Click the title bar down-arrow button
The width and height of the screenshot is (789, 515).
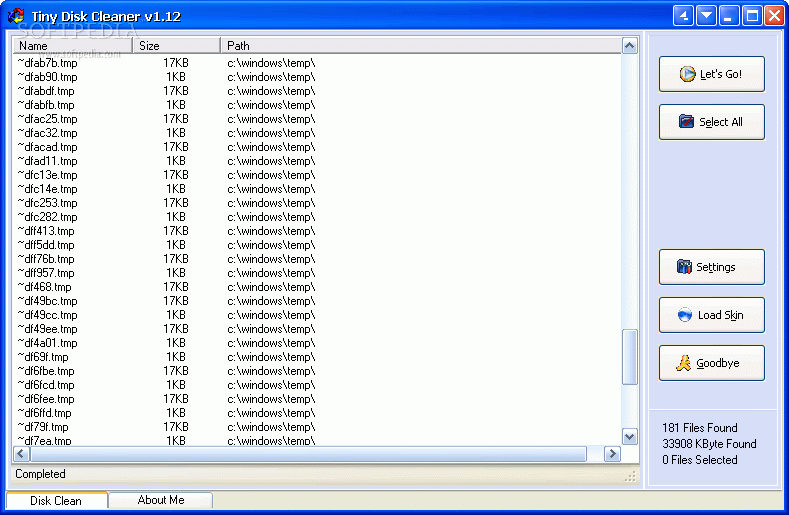pyautogui.click(x=706, y=16)
